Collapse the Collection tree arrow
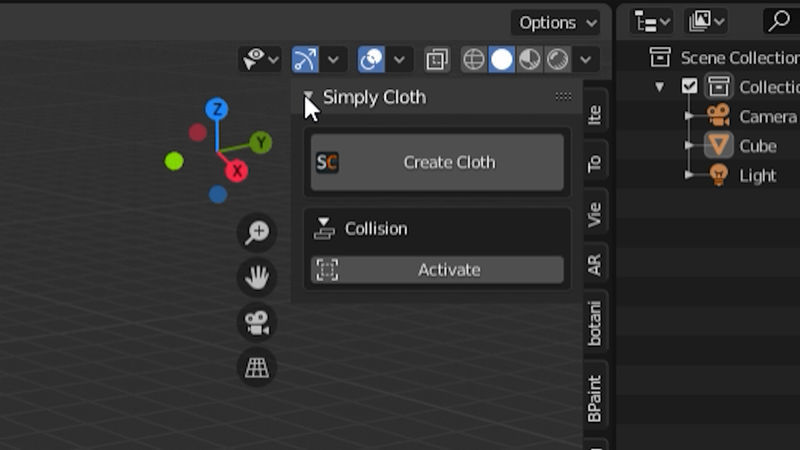The width and height of the screenshot is (800, 450). [x=660, y=87]
